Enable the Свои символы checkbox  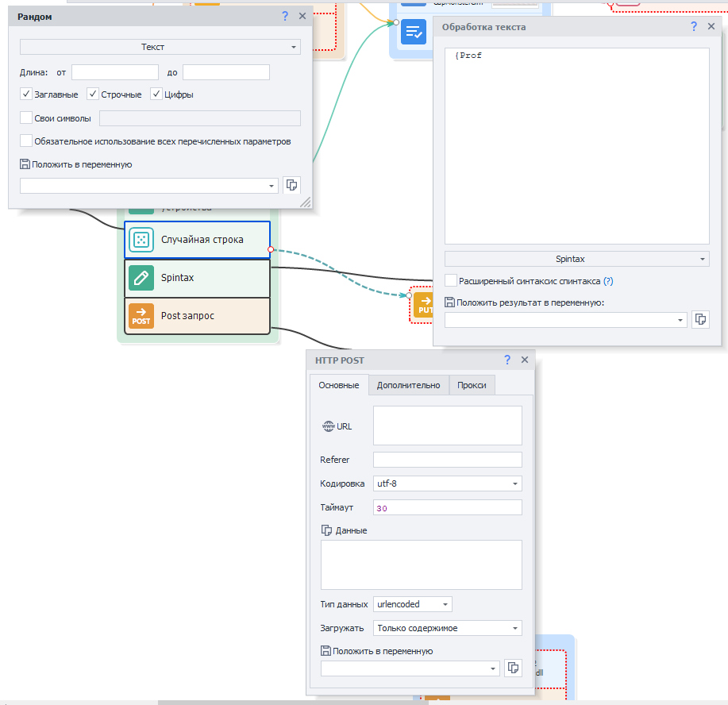[x=27, y=118]
